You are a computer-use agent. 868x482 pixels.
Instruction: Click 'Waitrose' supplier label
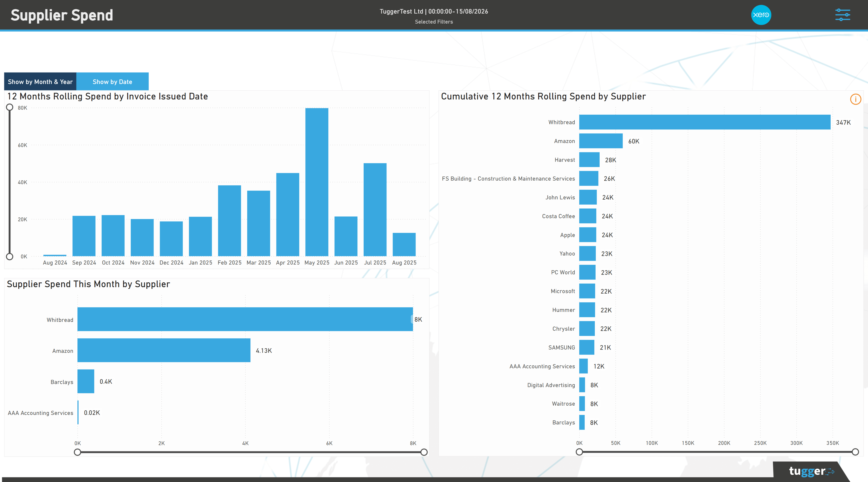click(x=563, y=403)
